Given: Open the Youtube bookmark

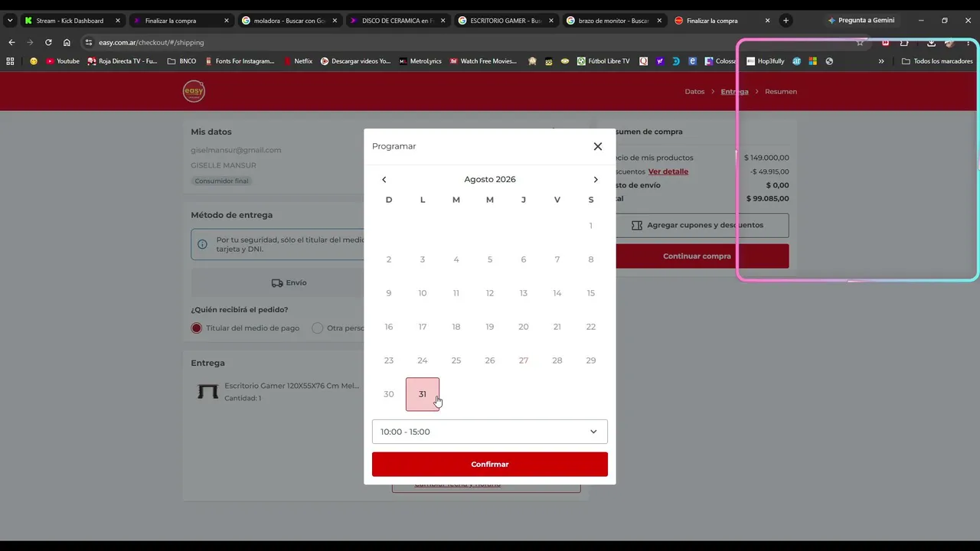Looking at the screenshot, I should click(63, 61).
